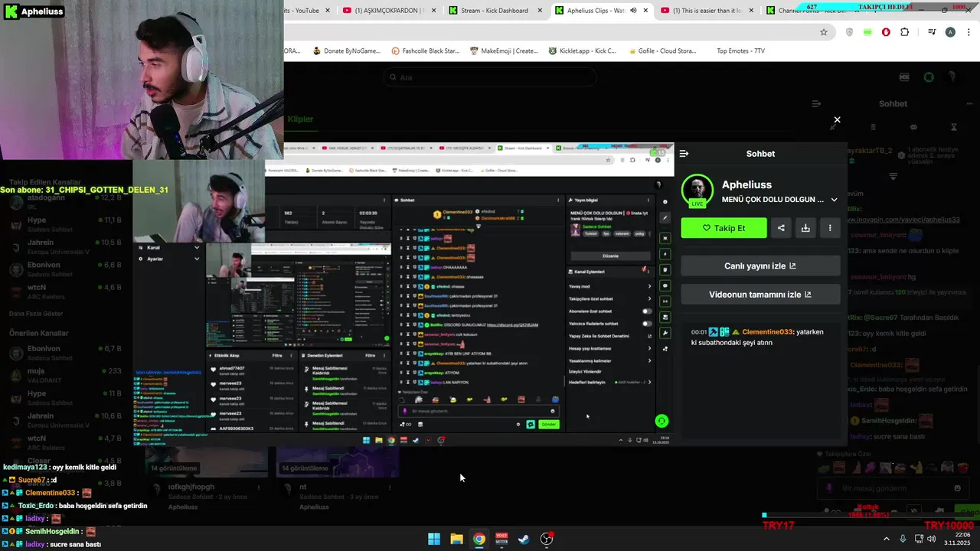980x551 pixels.
Task: Open MakeEmoji bookmark
Action: click(x=504, y=51)
